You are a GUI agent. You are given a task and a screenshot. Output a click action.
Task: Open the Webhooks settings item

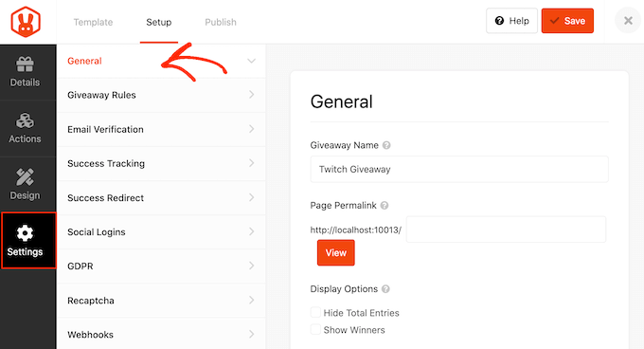tap(161, 334)
